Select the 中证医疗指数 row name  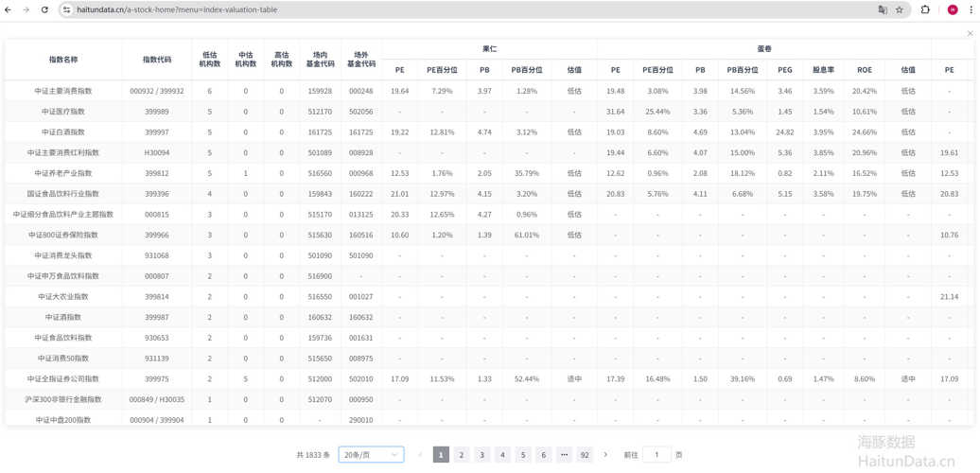(x=63, y=112)
